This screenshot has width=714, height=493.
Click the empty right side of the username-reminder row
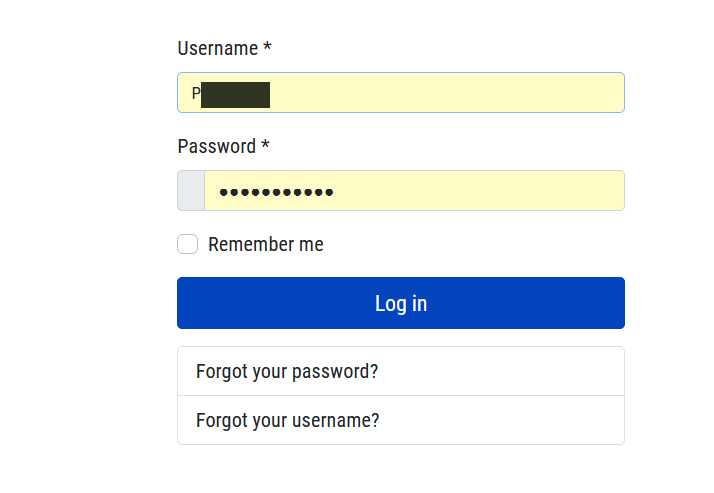click(x=540, y=420)
